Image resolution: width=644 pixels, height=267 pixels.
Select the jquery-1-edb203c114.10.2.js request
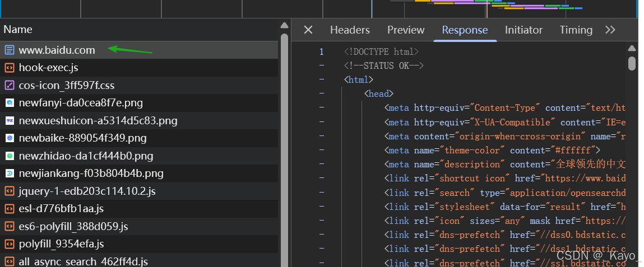(139, 191)
